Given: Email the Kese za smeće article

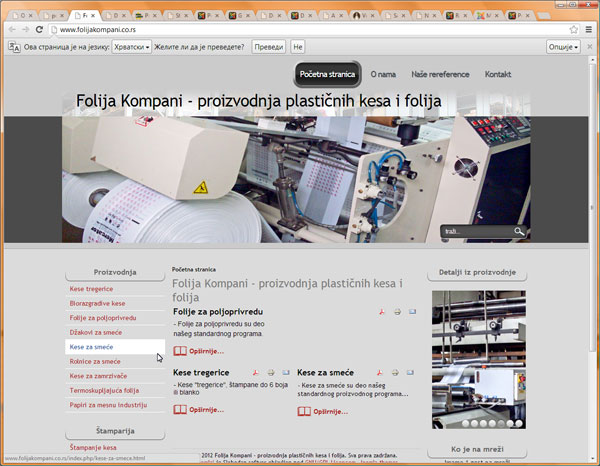Looking at the screenshot, I should 411,372.
